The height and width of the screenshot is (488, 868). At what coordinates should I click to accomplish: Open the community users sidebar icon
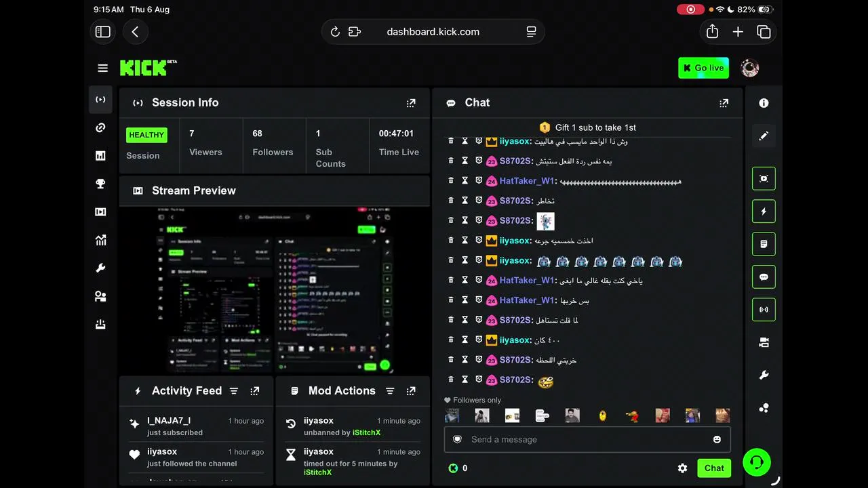point(100,296)
